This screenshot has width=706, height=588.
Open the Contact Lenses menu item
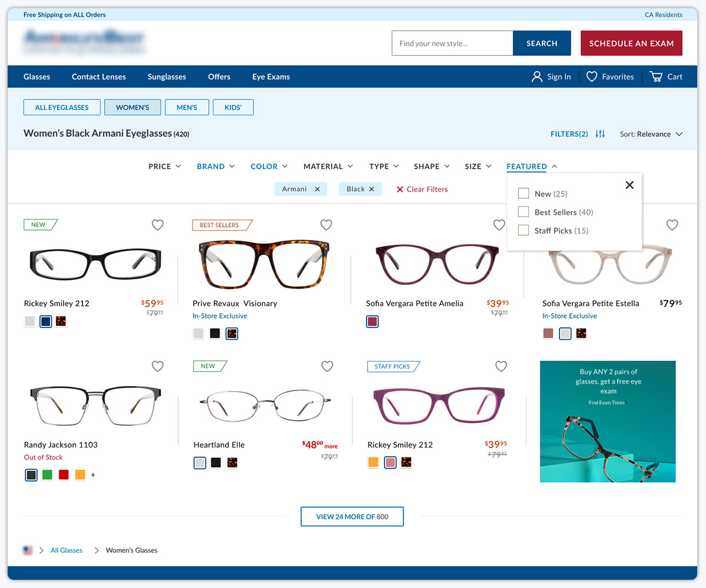coord(98,76)
